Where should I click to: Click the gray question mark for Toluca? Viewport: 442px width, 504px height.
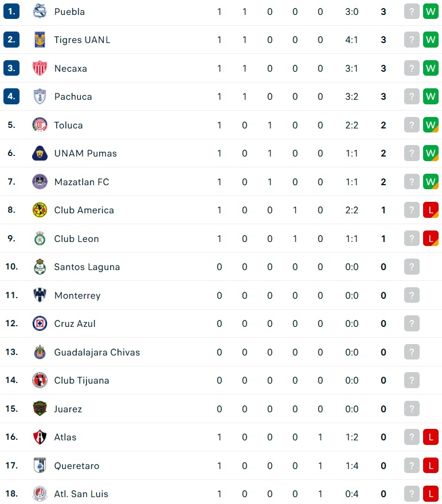click(412, 125)
